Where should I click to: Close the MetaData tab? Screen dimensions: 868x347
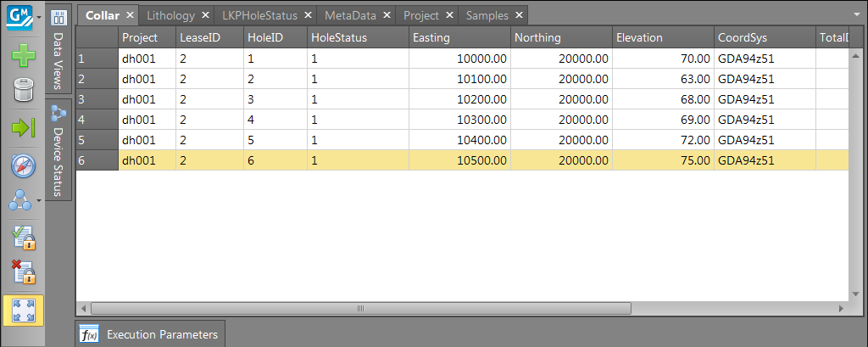(x=386, y=15)
